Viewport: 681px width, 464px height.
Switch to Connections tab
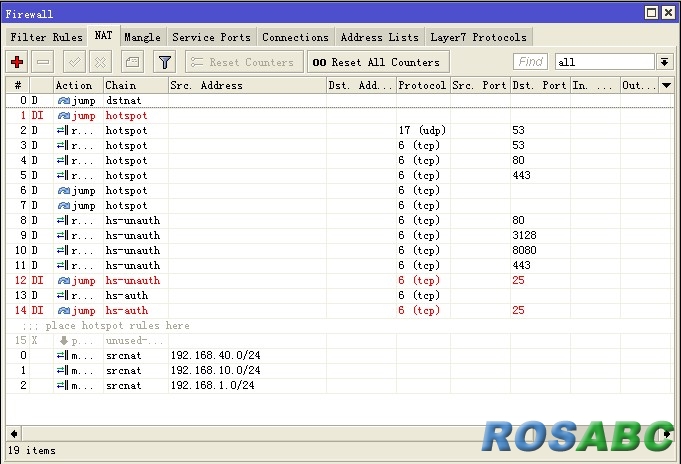click(x=295, y=37)
